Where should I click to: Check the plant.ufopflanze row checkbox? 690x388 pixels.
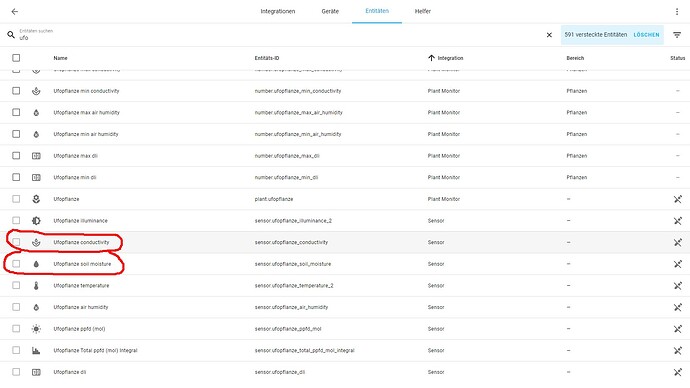pos(16,199)
